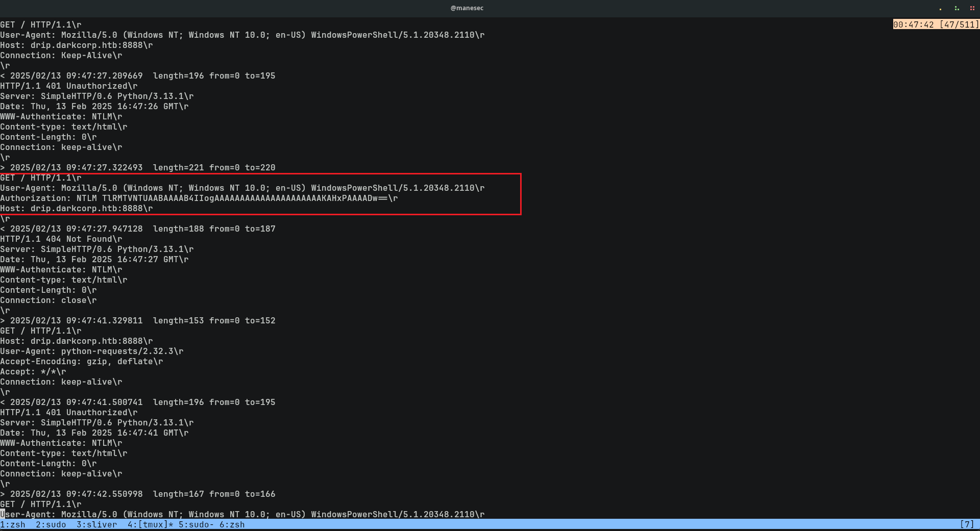Click the Authorization: NTLM token line
This screenshot has width=980, height=531.
[x=199, y=198]
